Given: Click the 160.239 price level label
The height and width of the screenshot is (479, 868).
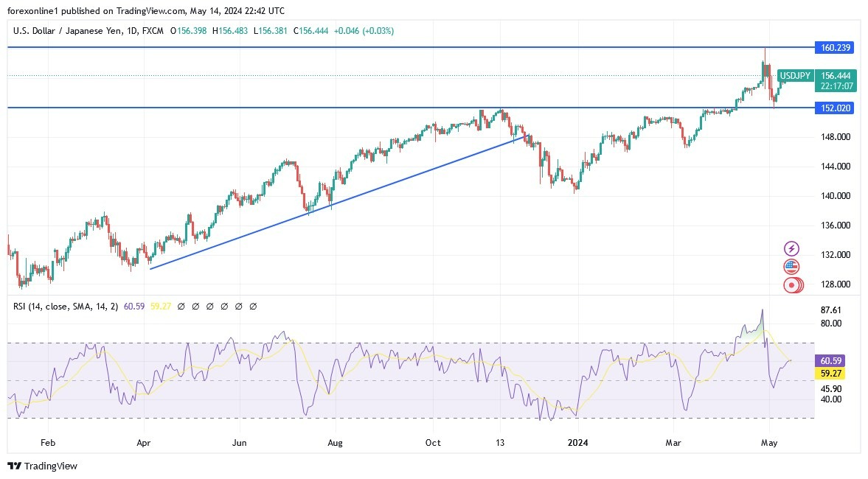Looking at the screenshot, I should [834, 47].
